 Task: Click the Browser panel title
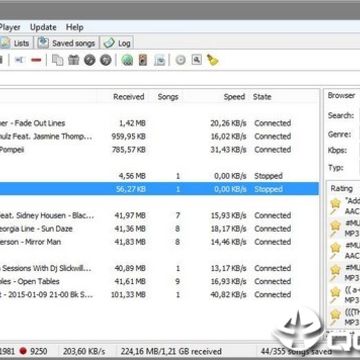click(341, 96)
